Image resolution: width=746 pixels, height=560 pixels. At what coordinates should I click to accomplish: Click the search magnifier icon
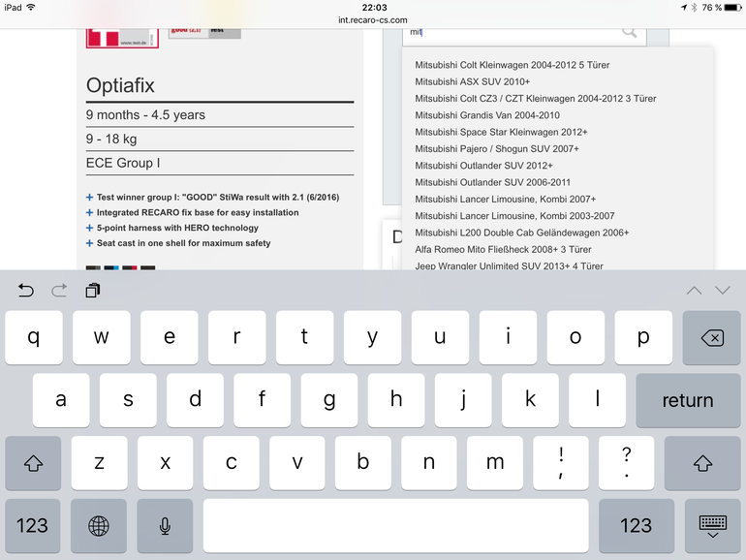[630, 32]
